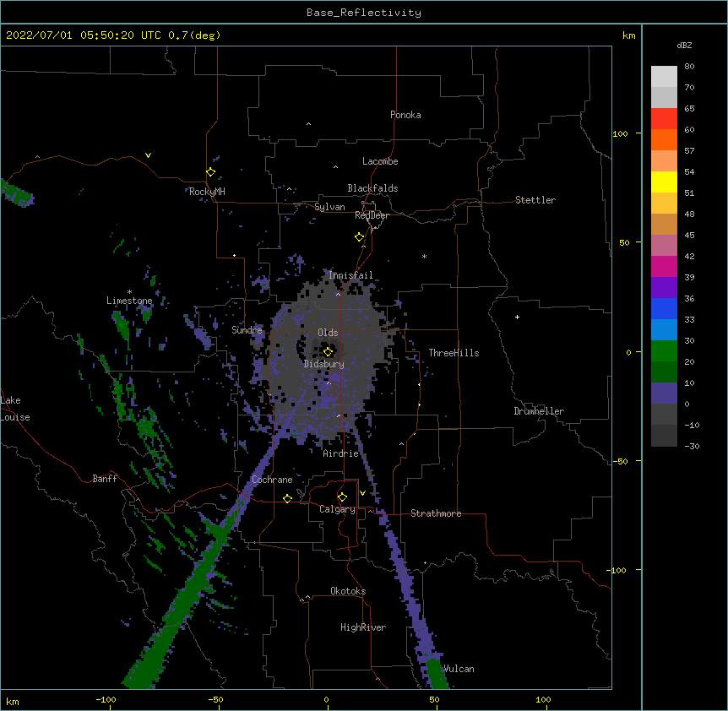Click the Drumheller label
The image size is (728, 711).
(x=539, y=411)
